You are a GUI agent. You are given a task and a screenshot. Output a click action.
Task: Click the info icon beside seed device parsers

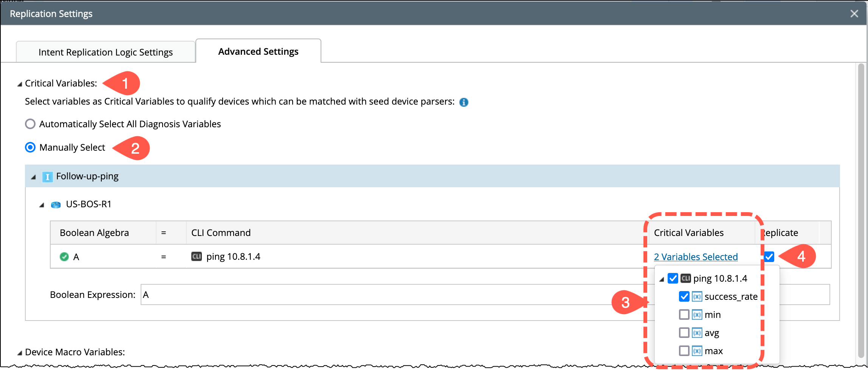click(x=463, y=102)
